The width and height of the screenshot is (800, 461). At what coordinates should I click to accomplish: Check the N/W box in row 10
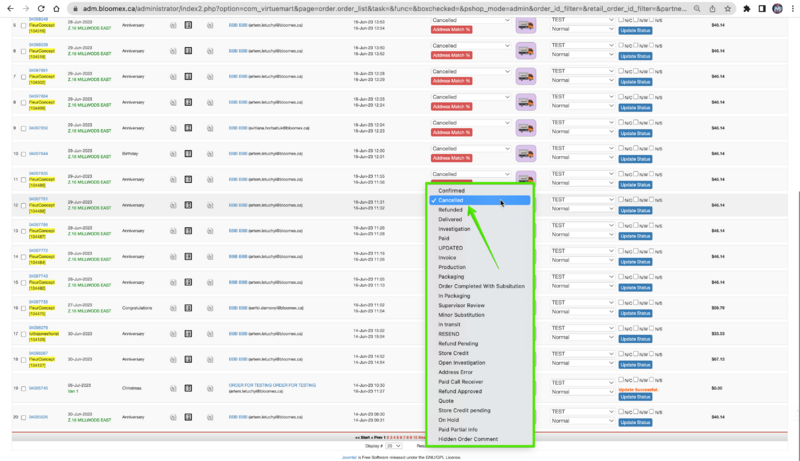pyautogui.click(x=636, y=148)
